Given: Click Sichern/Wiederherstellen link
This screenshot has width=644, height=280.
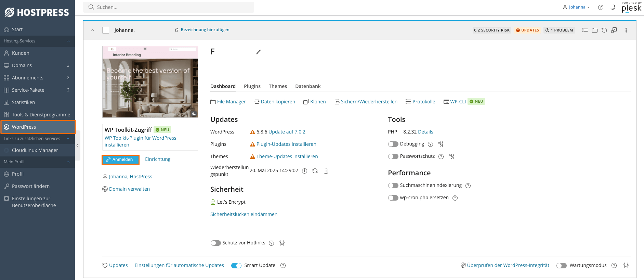Looking at the screenshot, I should pyautogui.click(x=366, y=102).
